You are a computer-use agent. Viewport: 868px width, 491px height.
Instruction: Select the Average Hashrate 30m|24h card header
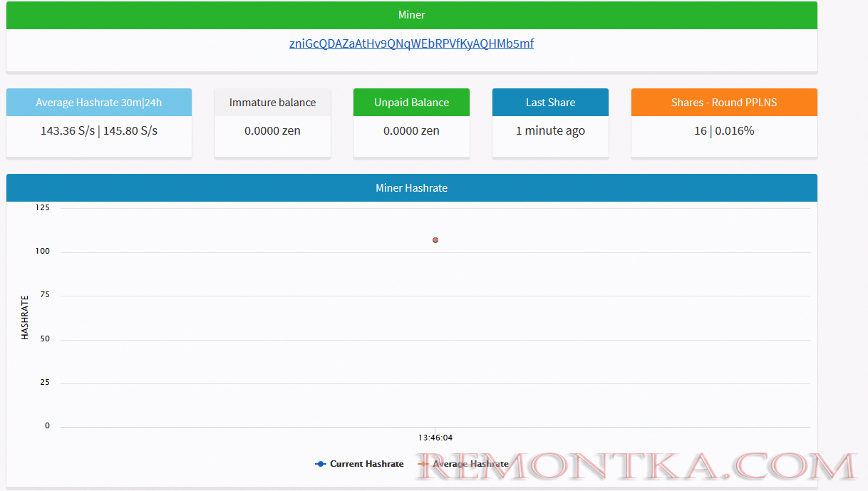(x=99, y=103)
